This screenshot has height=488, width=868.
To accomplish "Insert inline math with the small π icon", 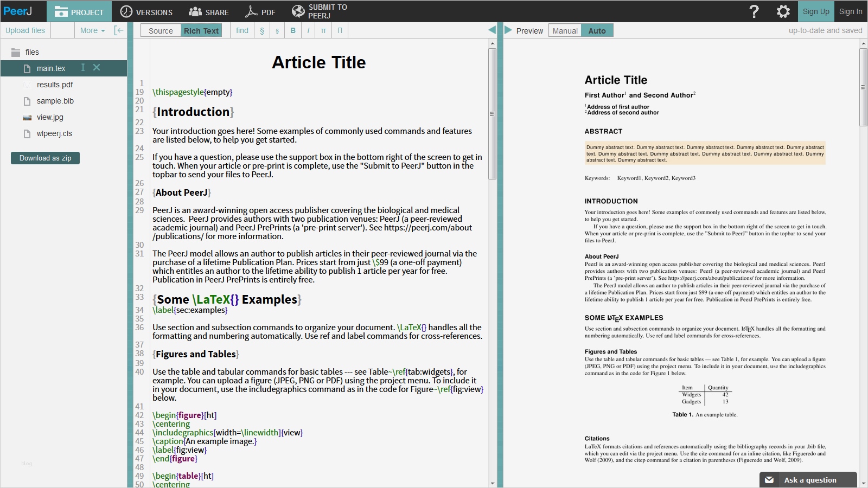I will pyautogui.click(x=323, y=30).
